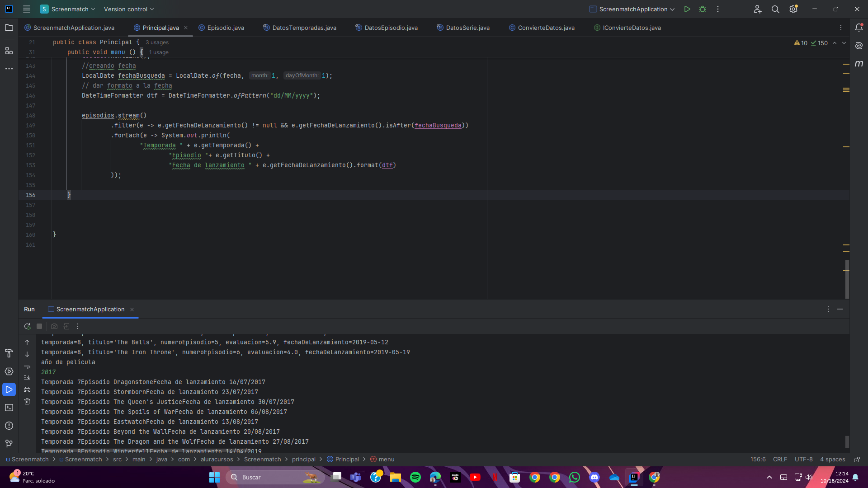
Task: Debug ScreenmatchApplication with bug icon
Action: pos(703,9)
